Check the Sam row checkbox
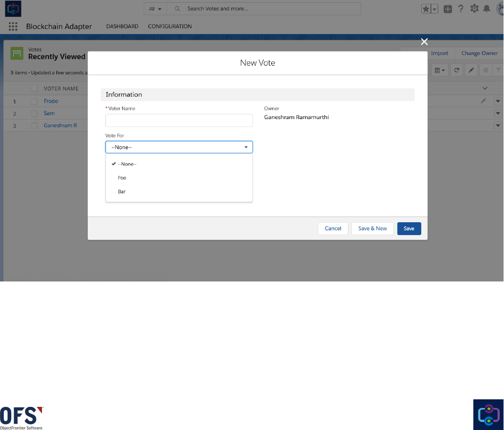504x430 pixels. (34, 114)
